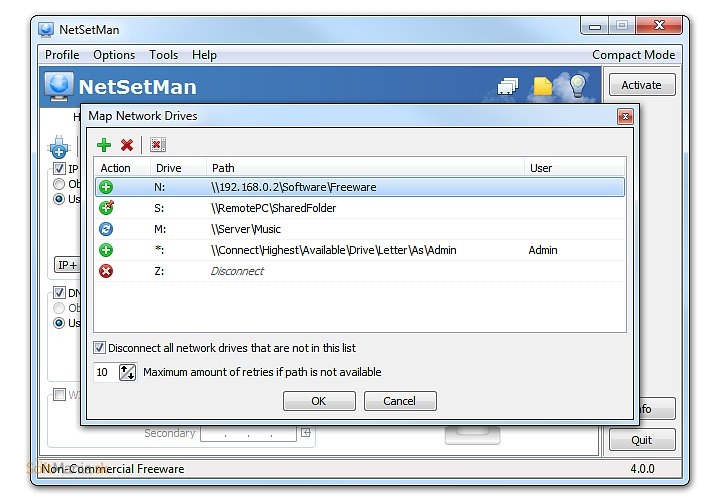This screenshot has height=500, width=720.
Task: Click the disconnect icon for Z: drive
Action: tap(106, 271)
